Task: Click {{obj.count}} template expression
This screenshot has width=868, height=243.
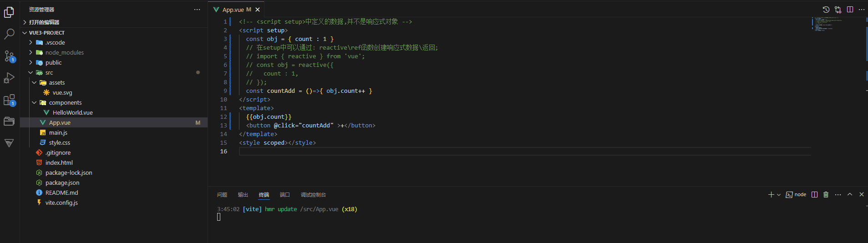Action: [269, 117]
